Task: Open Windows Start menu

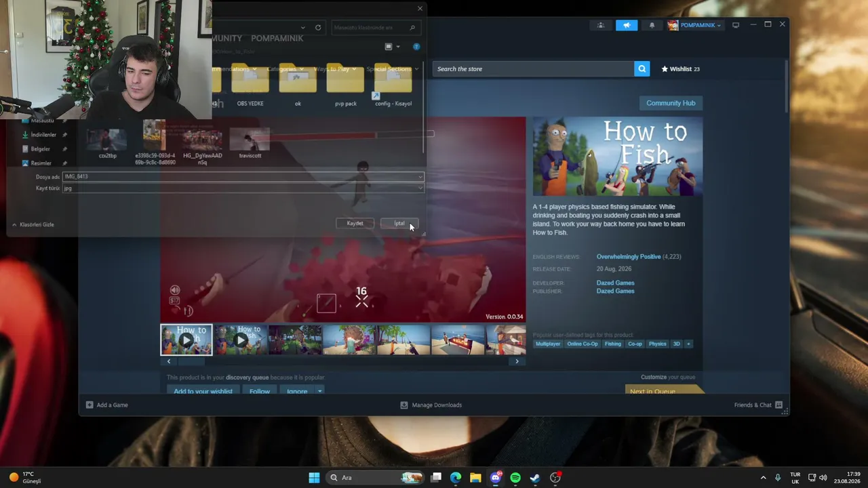Action: pos(314,478)
